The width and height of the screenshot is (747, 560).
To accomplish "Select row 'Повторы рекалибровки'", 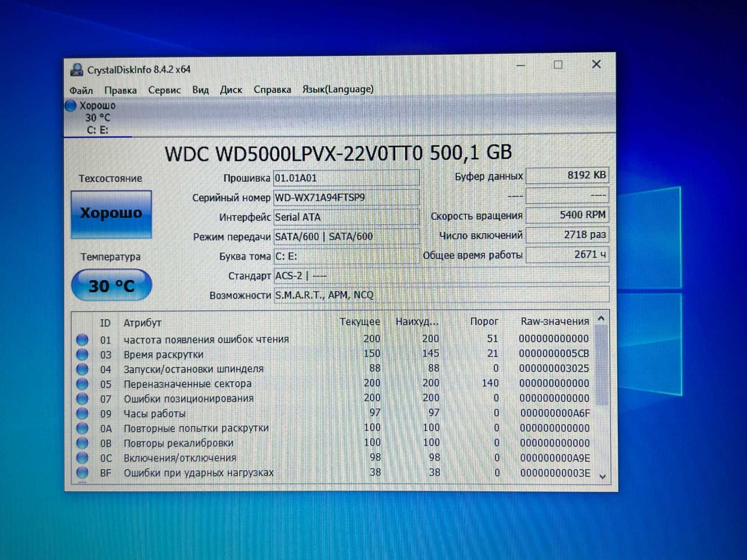I will (333, 443).
